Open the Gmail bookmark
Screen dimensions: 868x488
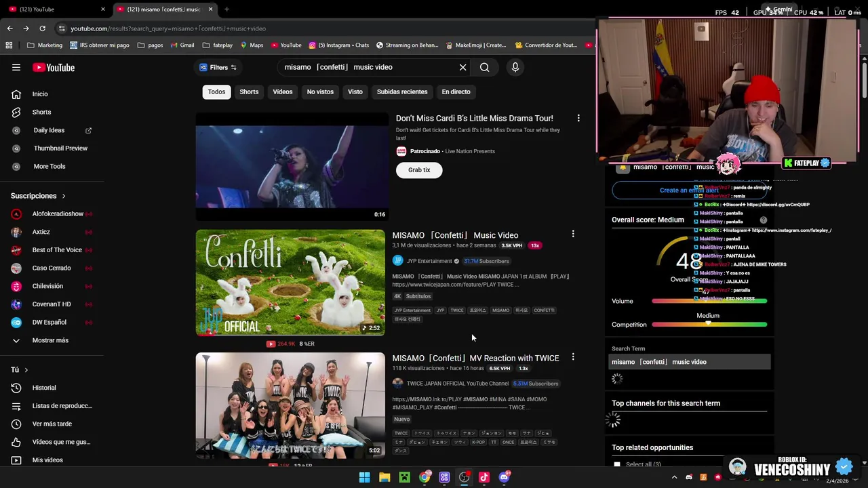point(181,45)
